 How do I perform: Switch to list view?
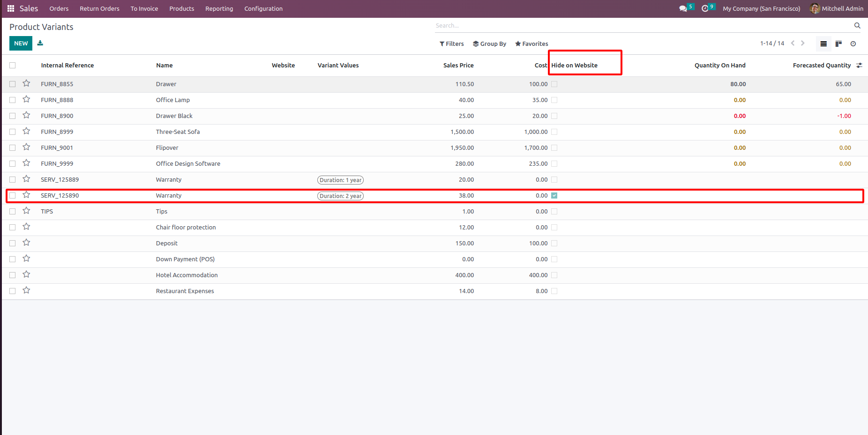823,44
